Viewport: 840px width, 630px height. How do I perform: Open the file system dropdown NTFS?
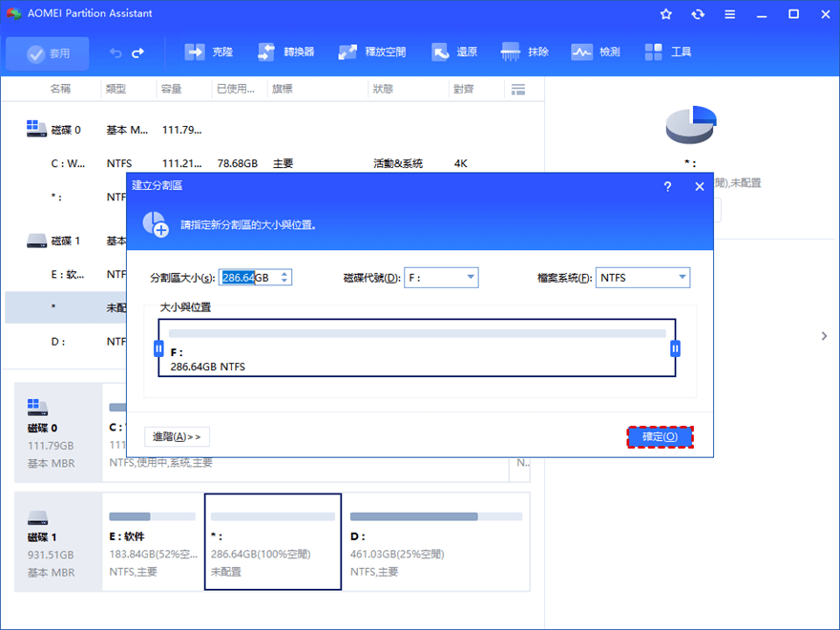click(642, 278)
